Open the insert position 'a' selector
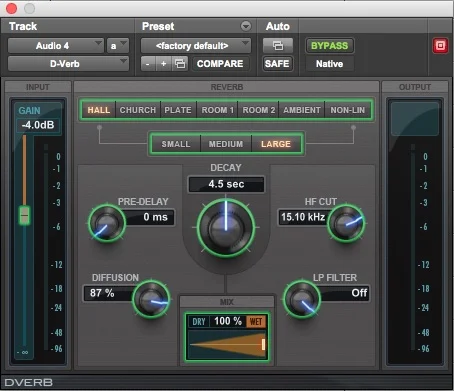The width and height of the screenshot is (454, 391). (118, 46)
